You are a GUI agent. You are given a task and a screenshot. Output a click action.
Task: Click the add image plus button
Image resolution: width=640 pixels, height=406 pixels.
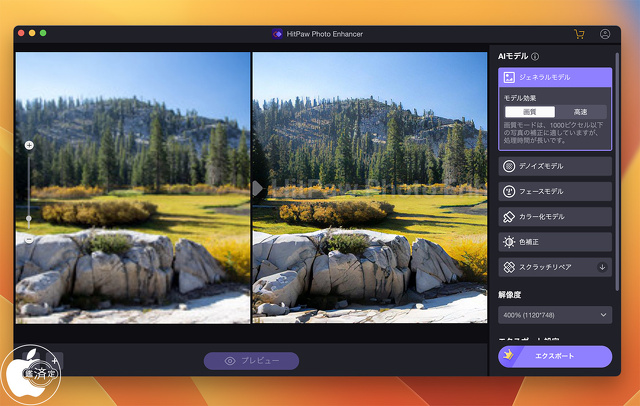(x=55, y=361)
